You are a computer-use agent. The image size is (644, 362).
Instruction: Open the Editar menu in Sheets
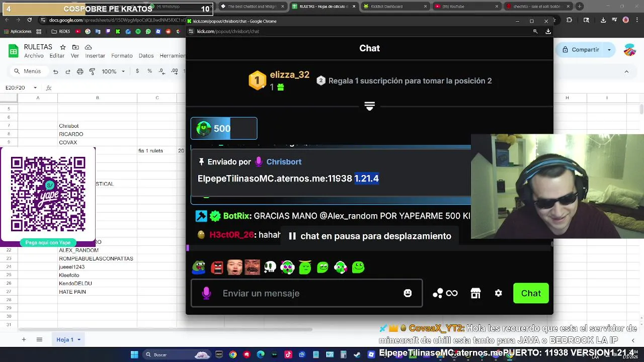tap(57, 56)
